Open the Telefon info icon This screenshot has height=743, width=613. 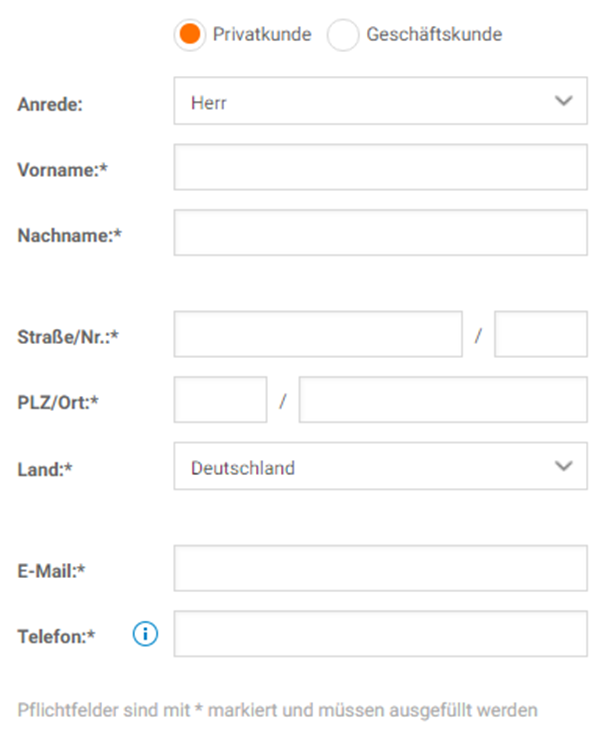click(x=145, y=634)
